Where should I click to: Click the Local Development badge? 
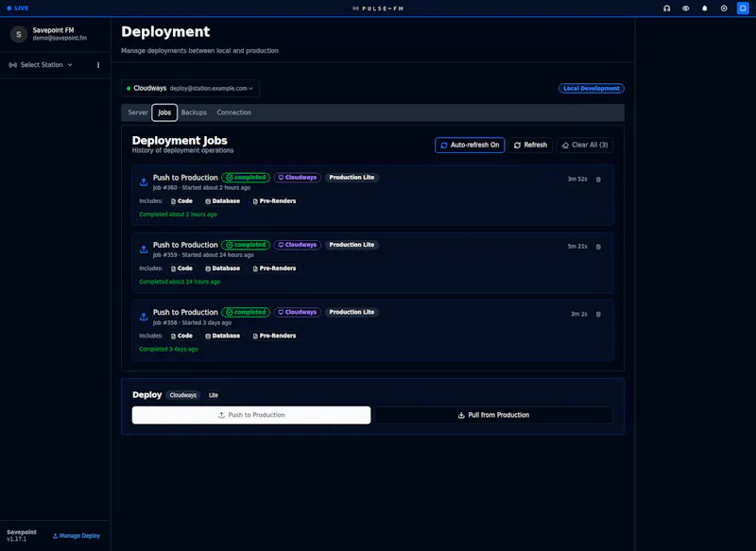click(592, 88)
